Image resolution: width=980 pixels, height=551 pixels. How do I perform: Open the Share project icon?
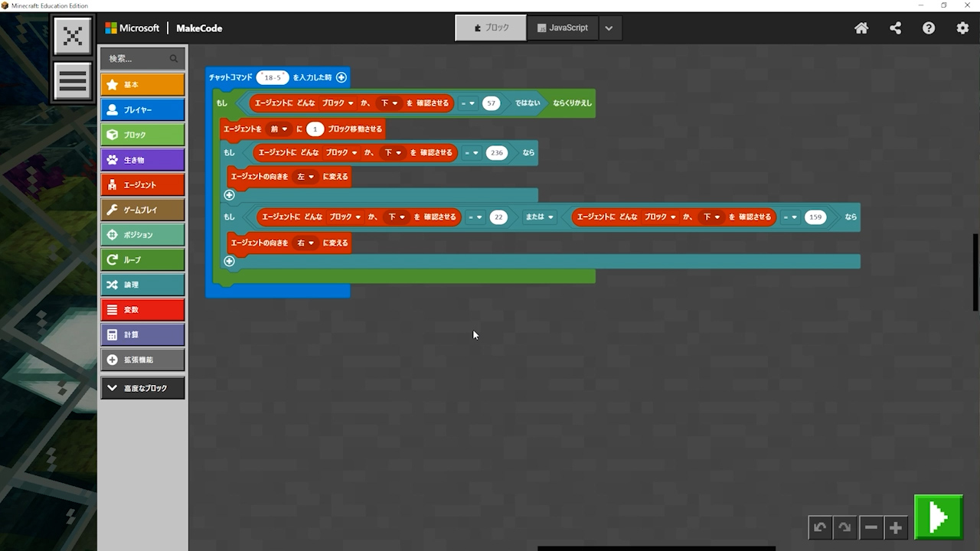click(x=895, y=28)
